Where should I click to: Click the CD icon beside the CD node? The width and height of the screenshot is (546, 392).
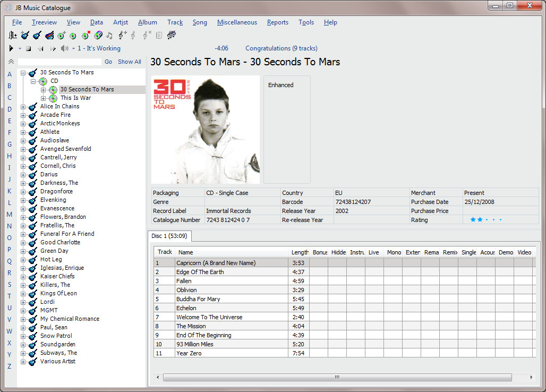(43, 81)
